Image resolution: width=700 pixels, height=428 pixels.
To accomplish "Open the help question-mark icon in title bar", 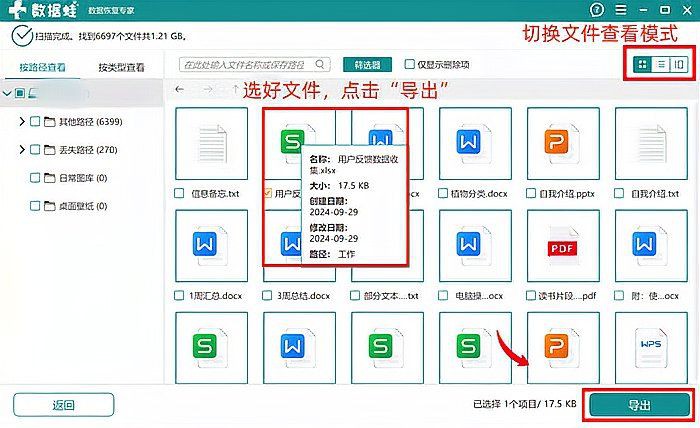I will (597, 9).
